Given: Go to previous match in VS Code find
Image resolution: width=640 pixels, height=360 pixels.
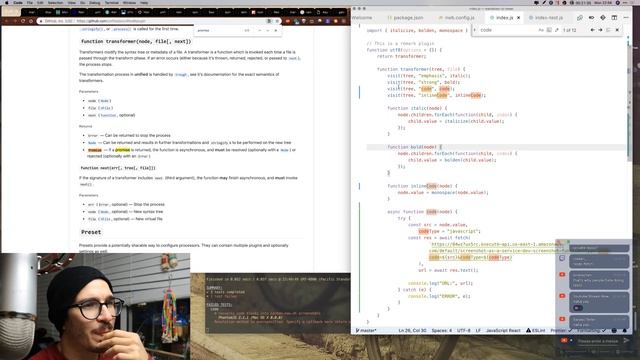Looking at the screenshot, I should 593,30.
